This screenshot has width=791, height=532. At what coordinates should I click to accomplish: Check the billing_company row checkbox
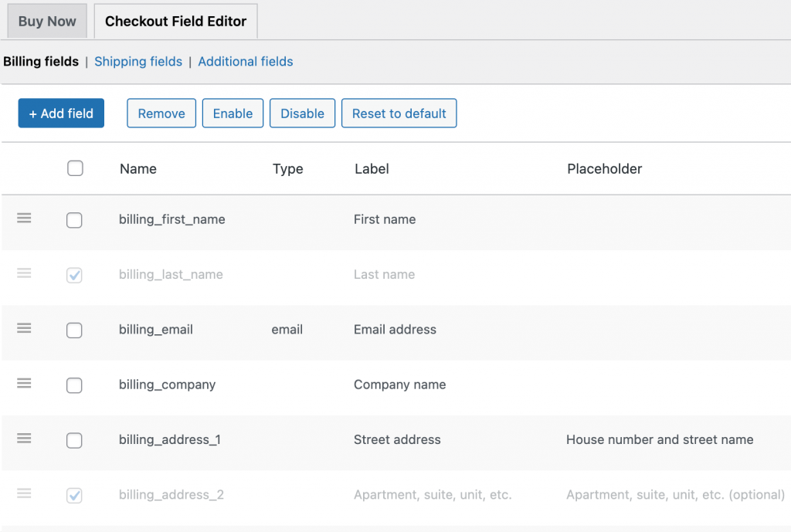(74, 385)
